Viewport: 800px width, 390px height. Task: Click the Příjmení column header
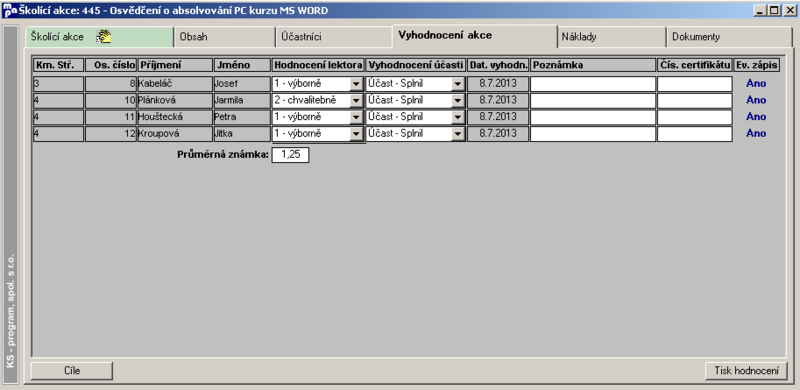pos(175,65)
